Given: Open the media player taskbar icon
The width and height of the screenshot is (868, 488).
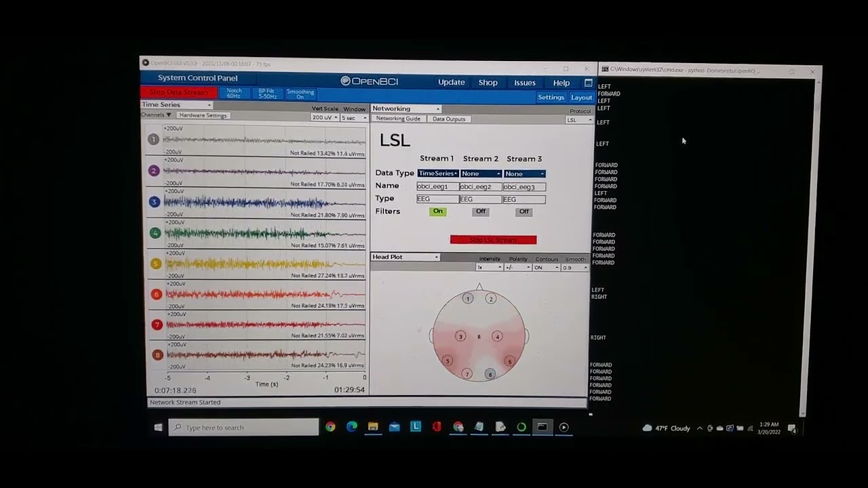Looking at the screenshot, I should point(564,427).
